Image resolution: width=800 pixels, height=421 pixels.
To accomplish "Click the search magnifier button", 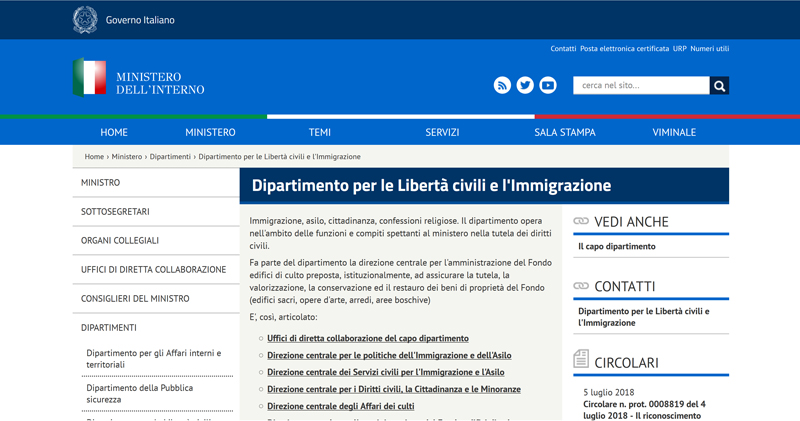I will point(719,86).
